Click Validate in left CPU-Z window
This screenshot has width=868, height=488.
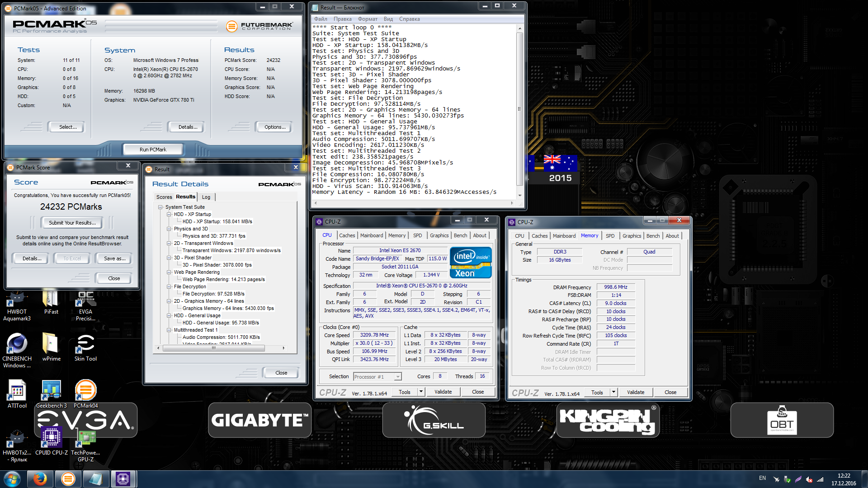coord(443,392)
